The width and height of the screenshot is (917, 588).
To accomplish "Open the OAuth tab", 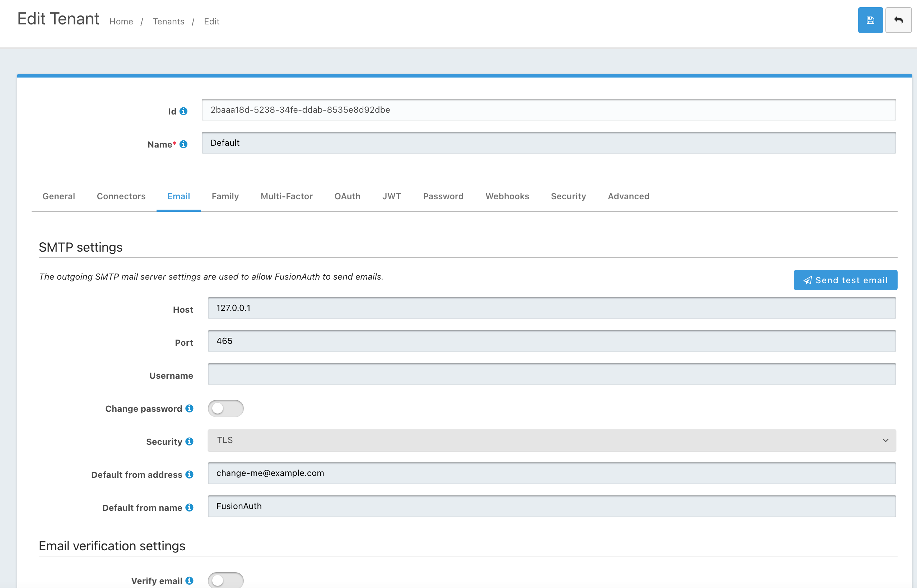I will (x=348, y=196).
